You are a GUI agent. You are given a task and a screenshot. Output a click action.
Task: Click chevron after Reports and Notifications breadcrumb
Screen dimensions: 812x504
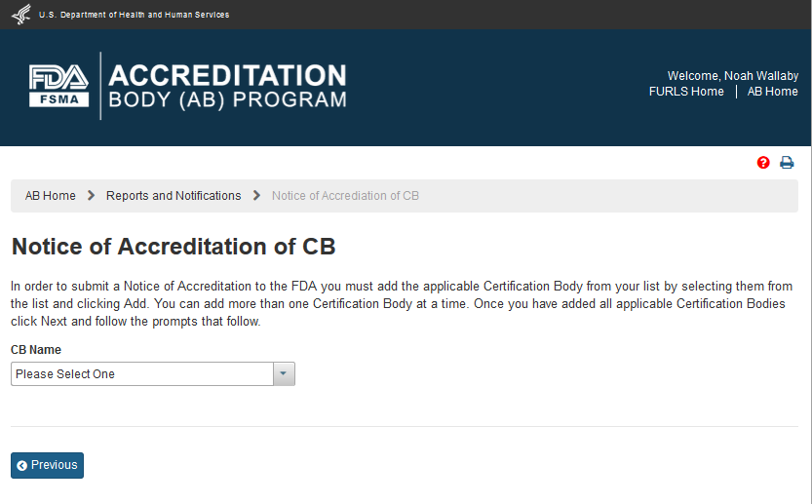pyautogui.click(x=256, y=196)
